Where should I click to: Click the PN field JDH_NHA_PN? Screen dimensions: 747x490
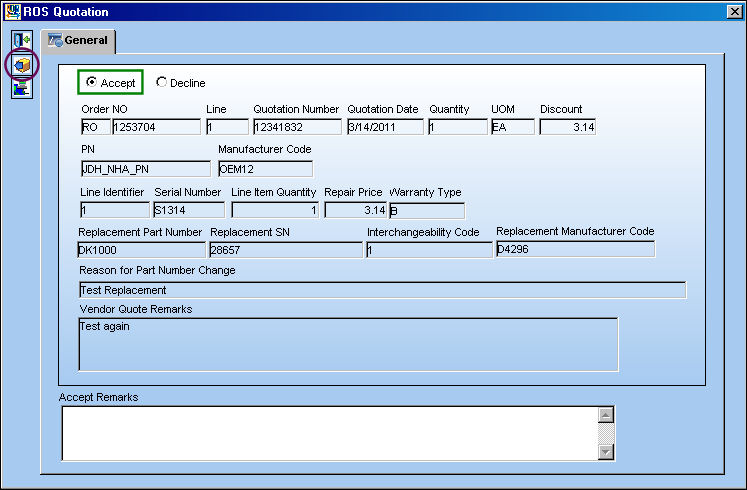[x=146, y=169]
